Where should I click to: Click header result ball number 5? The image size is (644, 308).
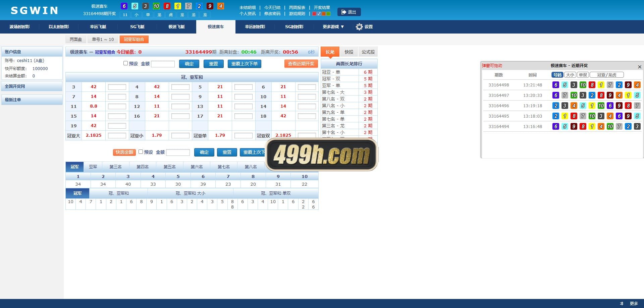tap(135, 6)
